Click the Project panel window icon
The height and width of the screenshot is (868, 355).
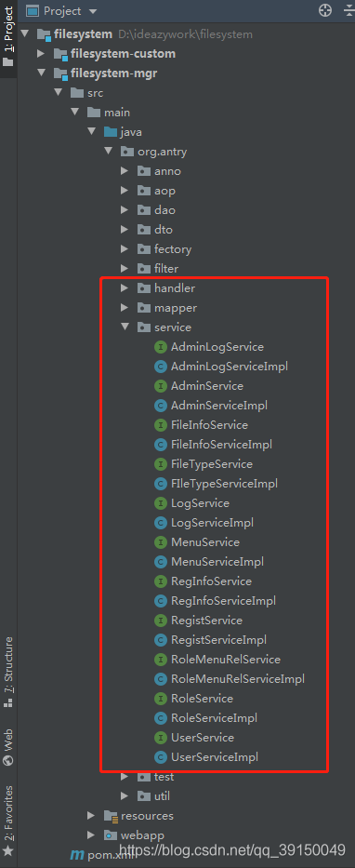click(x=33, y=10)
